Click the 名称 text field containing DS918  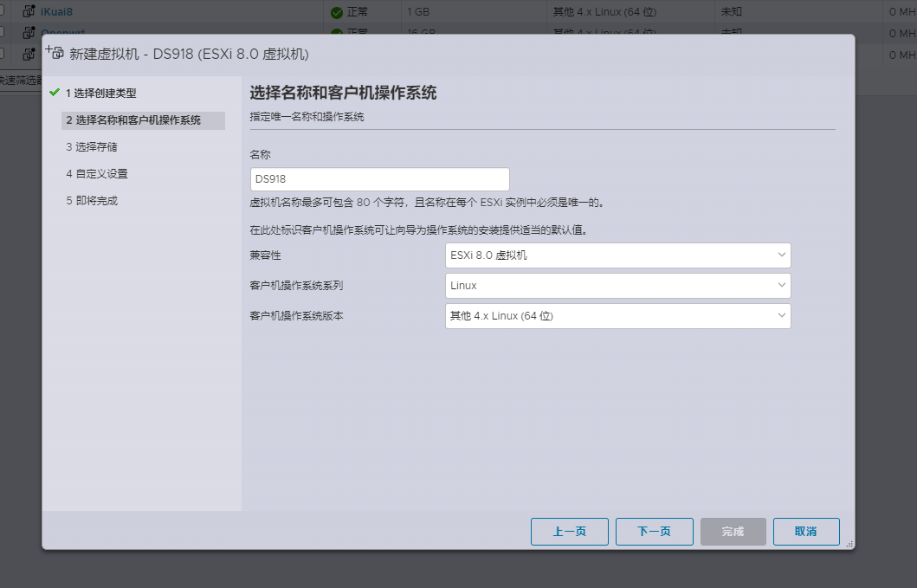coord(379,179)
